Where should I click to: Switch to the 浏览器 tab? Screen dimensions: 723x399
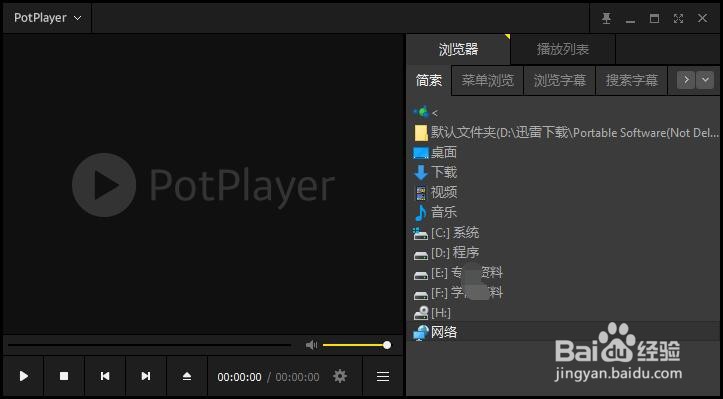click(458, 49)
